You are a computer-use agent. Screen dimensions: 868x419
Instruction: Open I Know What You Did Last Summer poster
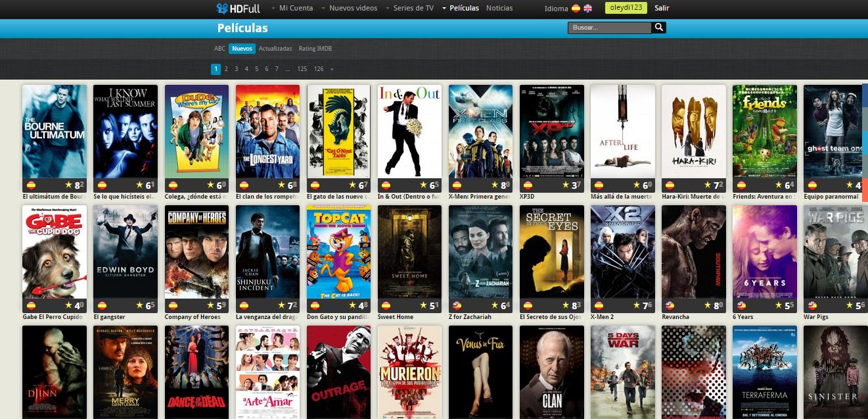(126, 132)
